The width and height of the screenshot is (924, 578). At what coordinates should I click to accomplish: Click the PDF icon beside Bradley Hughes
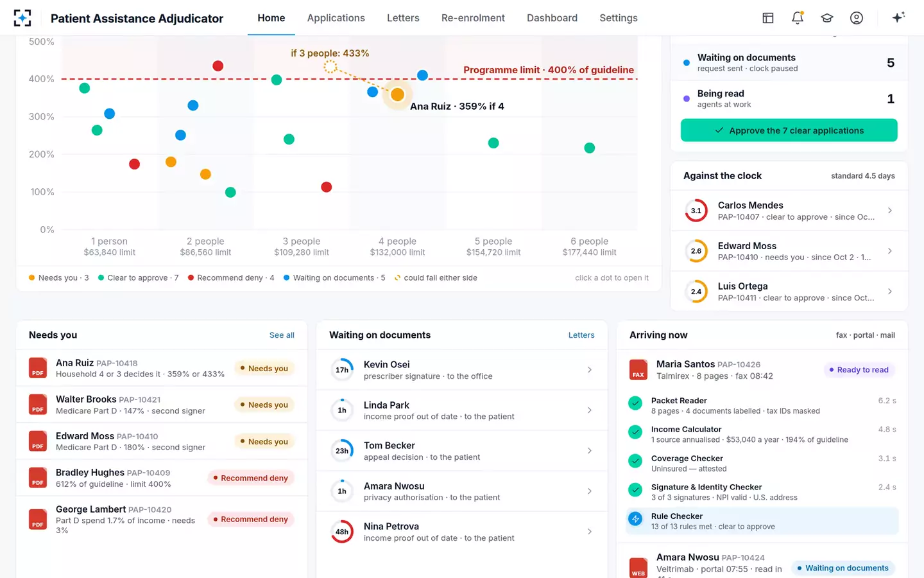click(x=38, y=478)
